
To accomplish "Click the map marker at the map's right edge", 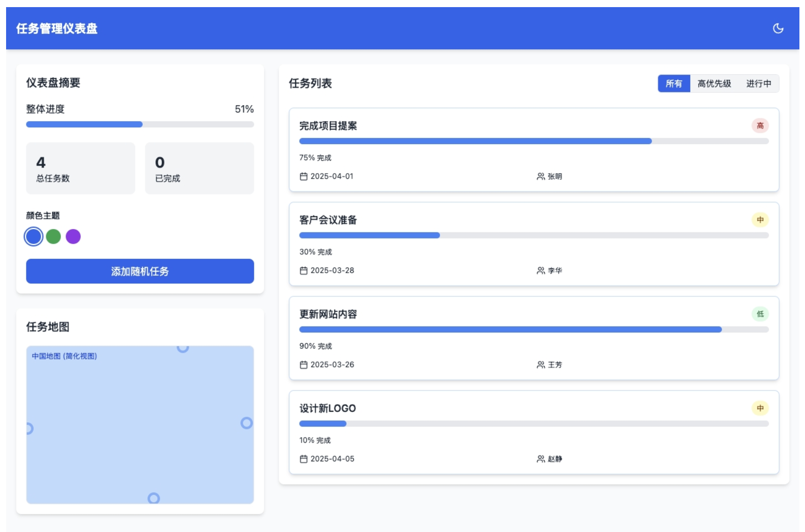I will pyautogui.click(x=247, y=423).
